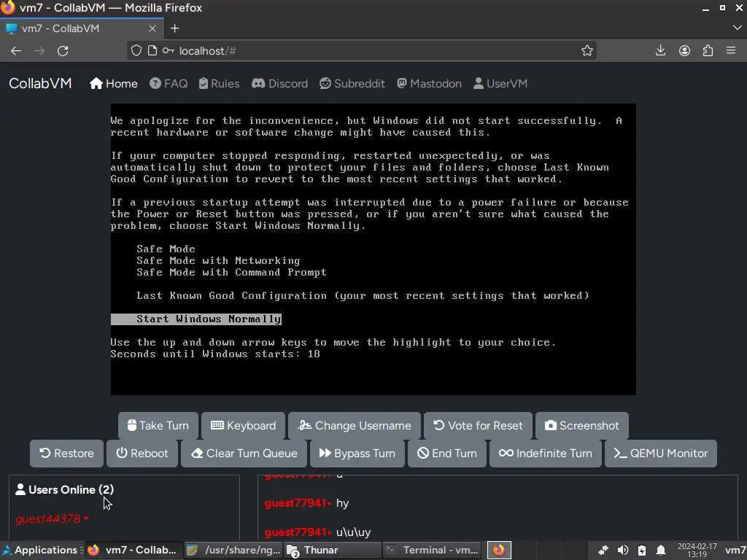747x560 pixels.
Task: Switch to the vm7 - Collab... taskbar item
Action: tap(134, 550)
